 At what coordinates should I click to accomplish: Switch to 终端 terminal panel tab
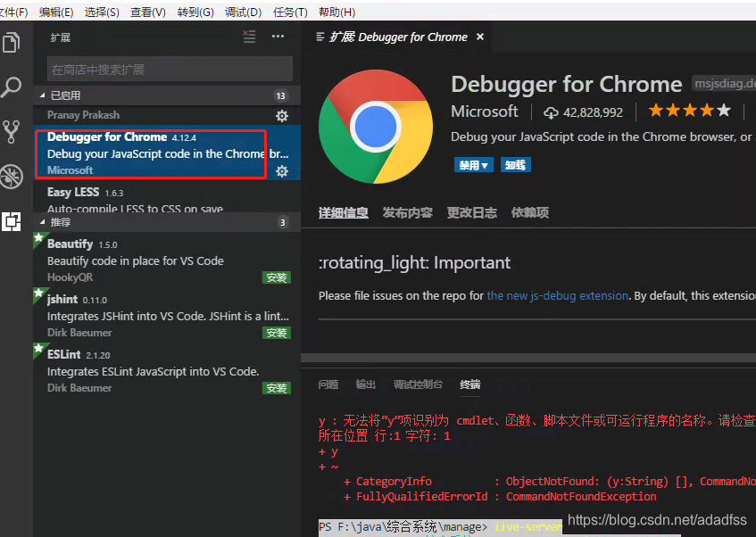pos(470,384)
